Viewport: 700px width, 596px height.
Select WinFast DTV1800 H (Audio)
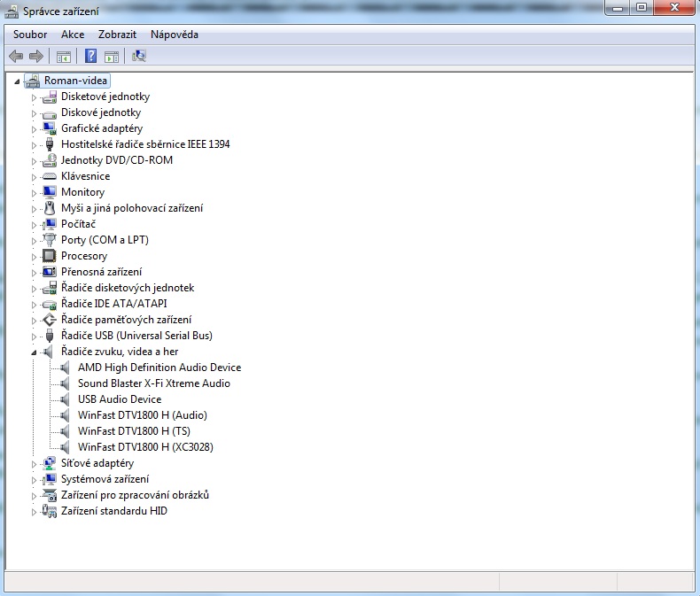coord(143,415)
